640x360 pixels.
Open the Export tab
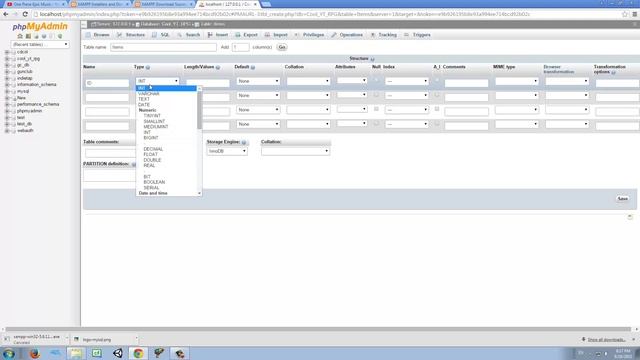coord(247,35)
